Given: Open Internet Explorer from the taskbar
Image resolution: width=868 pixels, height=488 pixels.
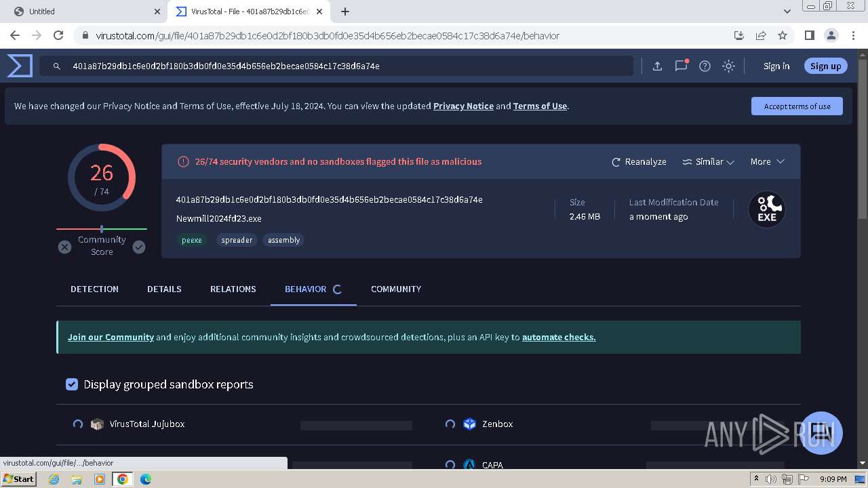Looking at the screenshot, I should tap(54, 479).
